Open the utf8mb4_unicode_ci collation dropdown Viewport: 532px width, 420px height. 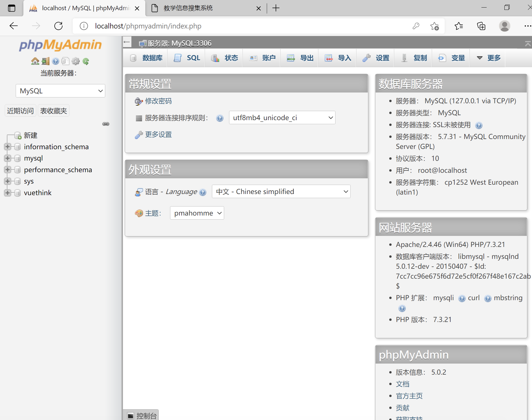click(282, 118)
